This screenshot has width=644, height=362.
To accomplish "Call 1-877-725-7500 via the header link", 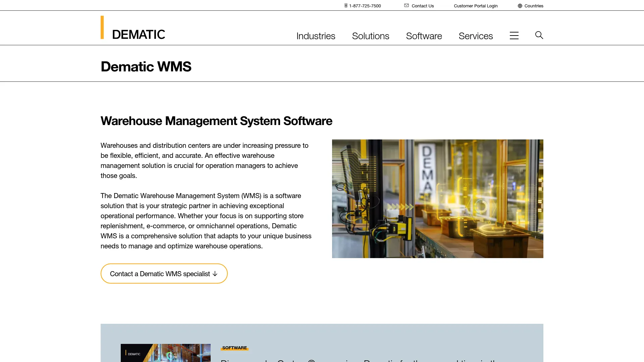I will (x=365, y=5).
